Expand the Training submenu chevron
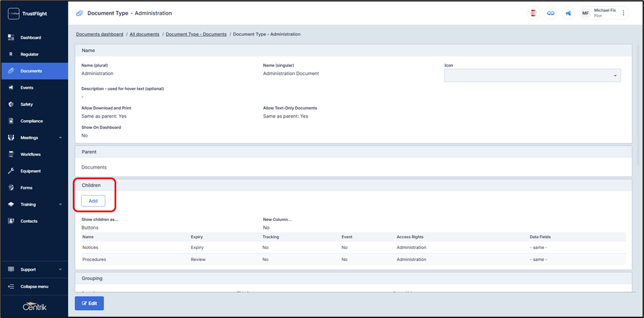Image resolution: width=644 pixels, height=318 pixels. [x=60, y=204]
